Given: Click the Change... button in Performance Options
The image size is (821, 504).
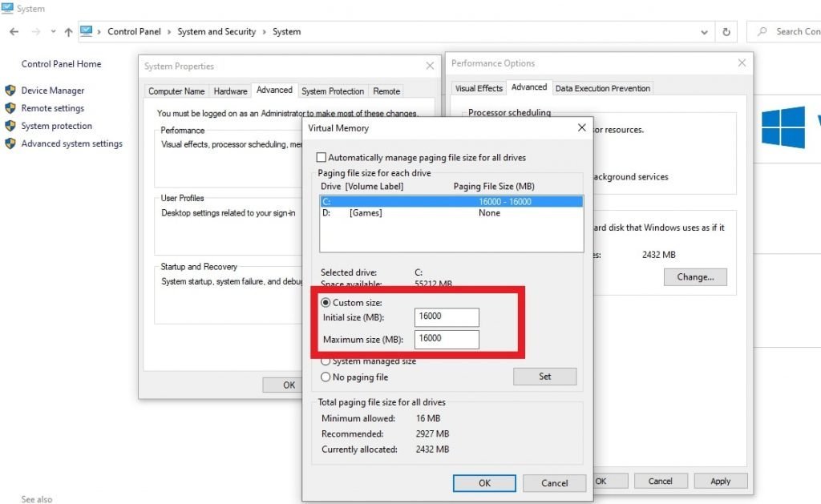Looking at the screenshot, I should [x=695, y=277].
